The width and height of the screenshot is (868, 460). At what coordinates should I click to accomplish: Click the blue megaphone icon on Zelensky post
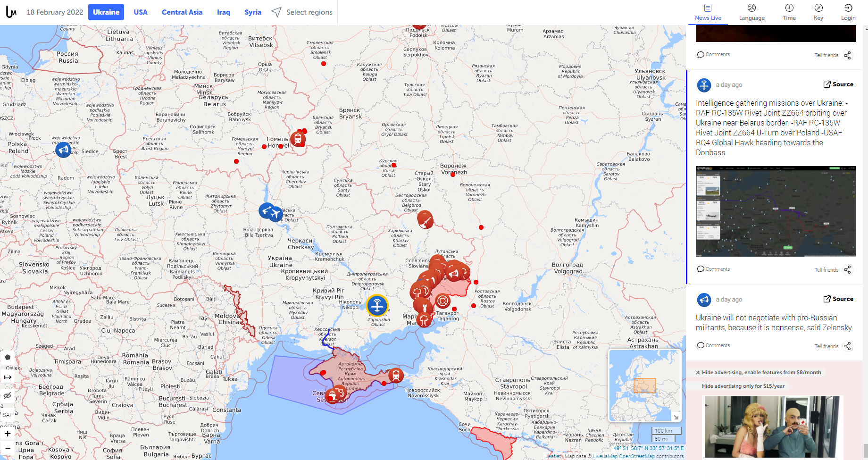click(x=704, y=300)
